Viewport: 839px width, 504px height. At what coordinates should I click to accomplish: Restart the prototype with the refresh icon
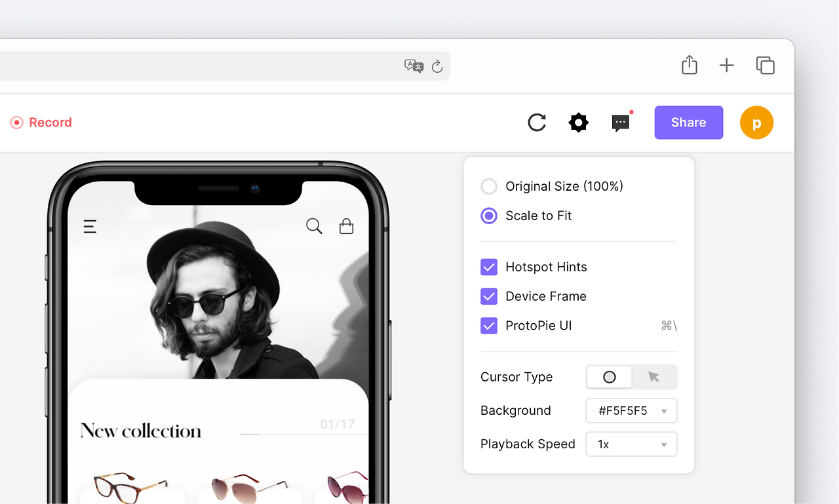point(537,123)
